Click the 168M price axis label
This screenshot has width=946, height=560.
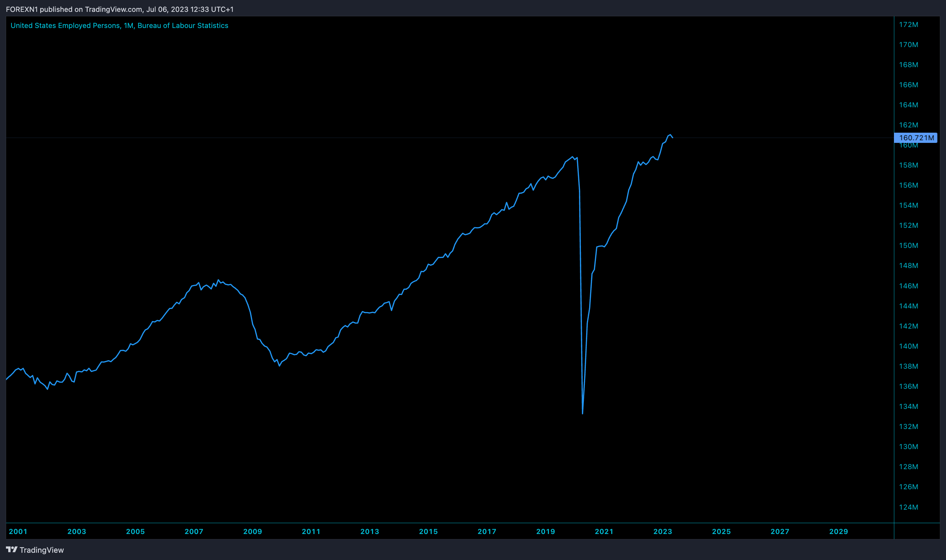tap(909, 65)
